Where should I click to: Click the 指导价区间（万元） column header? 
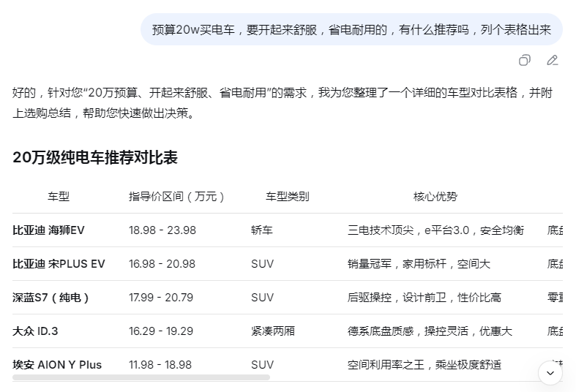[x=176, y=197]
